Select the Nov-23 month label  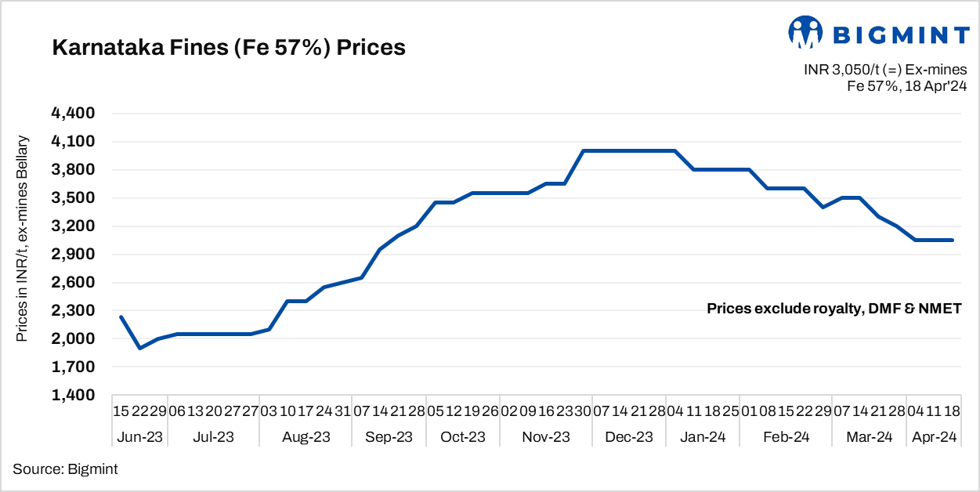coord(546,437)
